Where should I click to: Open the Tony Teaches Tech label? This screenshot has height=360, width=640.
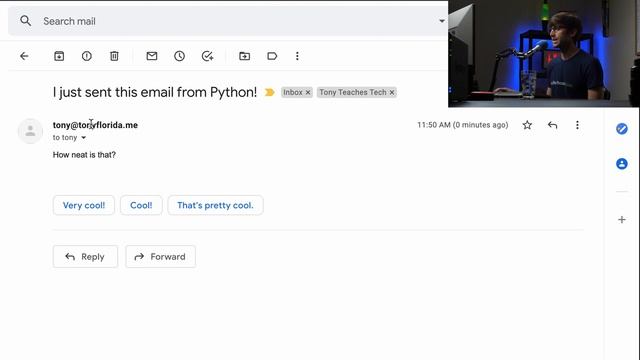(353, 92)
